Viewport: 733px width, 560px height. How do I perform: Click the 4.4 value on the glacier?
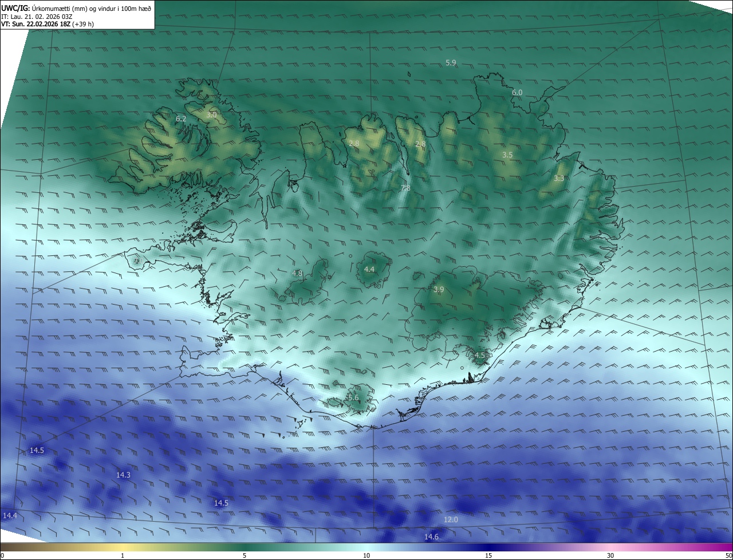[369, 269]
